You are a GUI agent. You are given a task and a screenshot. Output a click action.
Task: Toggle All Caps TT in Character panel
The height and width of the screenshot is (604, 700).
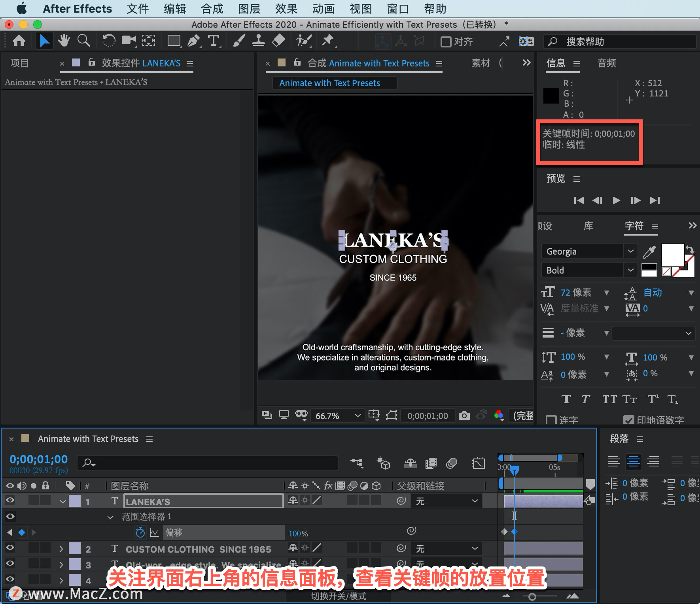tap(609, 399)
